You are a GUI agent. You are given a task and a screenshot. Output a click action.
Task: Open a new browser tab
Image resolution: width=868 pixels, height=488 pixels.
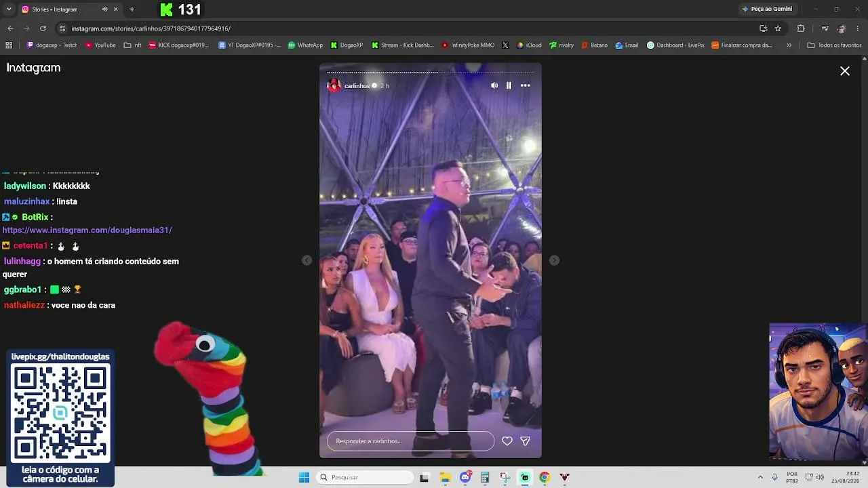click(132, 9)
